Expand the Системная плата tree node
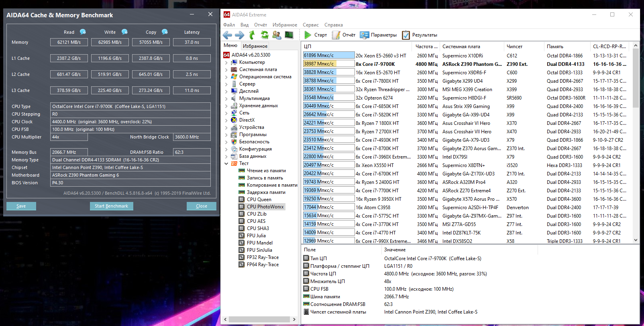This screenshot has width=644, height=326. pyautogui.click(x=226, y=70)
